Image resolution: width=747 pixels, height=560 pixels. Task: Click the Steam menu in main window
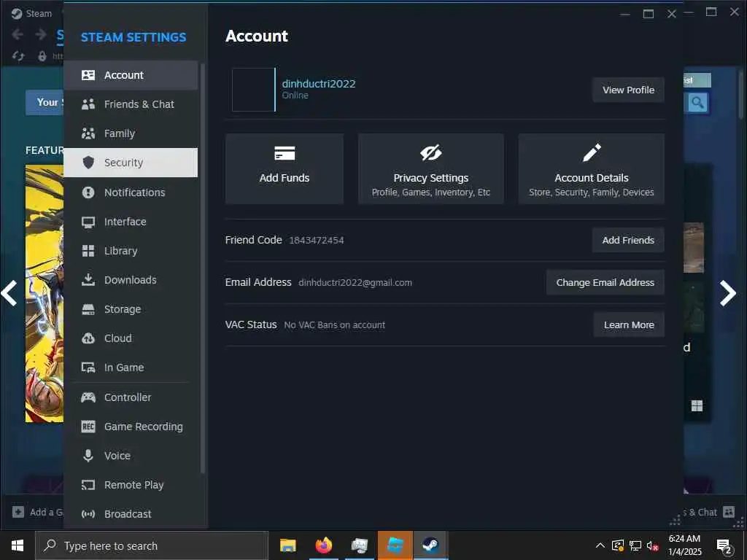39,13
